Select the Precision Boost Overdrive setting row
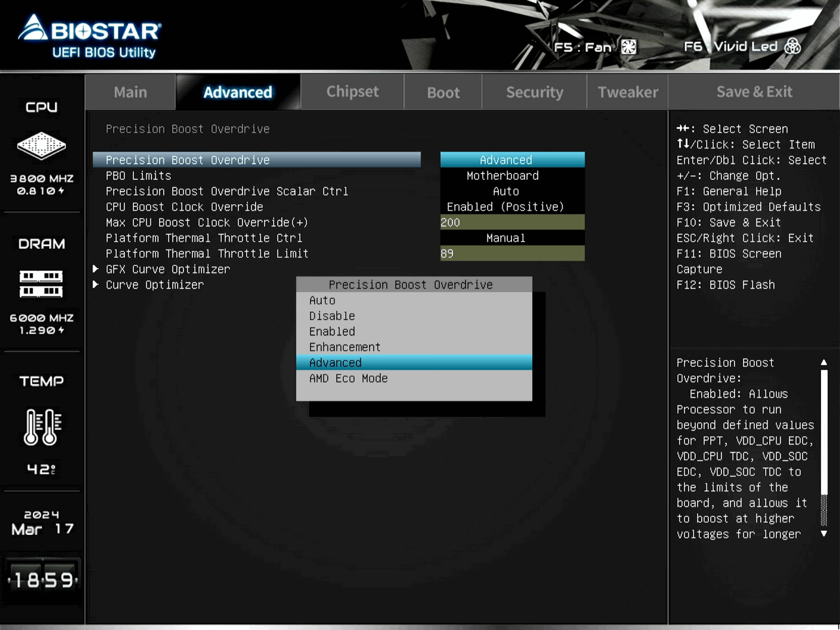Image resolution: width=840 pixels, height=630 pixels. pyautogui.click(x=257, y=159)
